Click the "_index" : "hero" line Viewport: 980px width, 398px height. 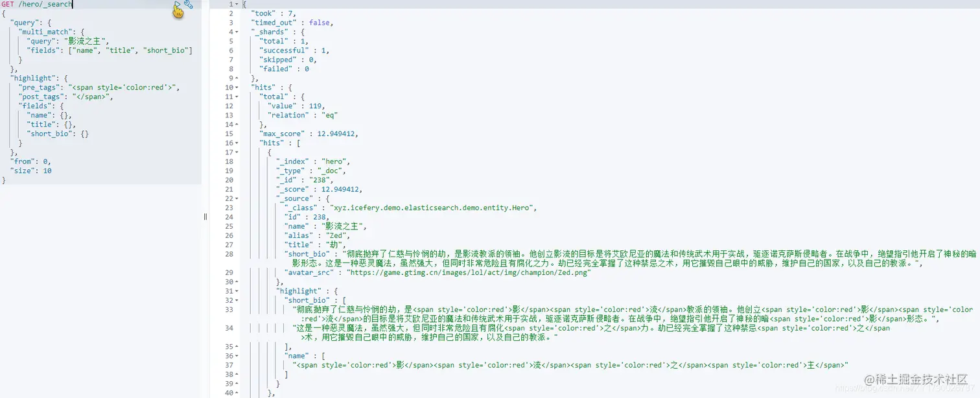[x=313, y=161]
